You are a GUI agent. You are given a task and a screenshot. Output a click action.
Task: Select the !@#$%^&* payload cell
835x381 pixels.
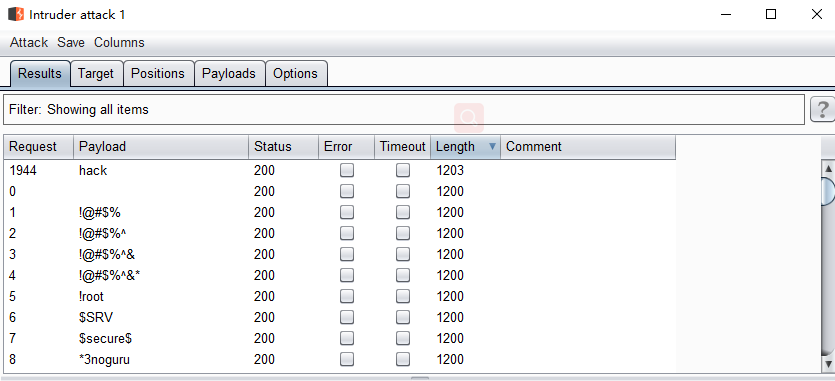[x=161, y=275]
